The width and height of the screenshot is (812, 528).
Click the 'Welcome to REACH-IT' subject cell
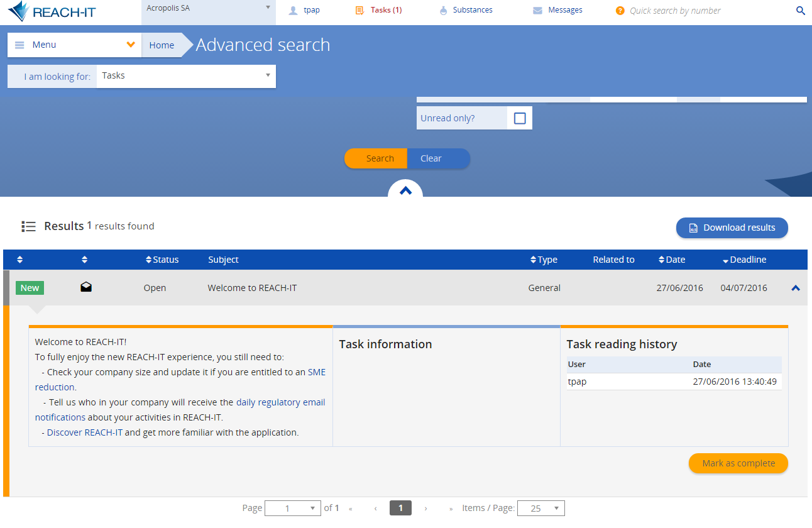pos(252,288)
